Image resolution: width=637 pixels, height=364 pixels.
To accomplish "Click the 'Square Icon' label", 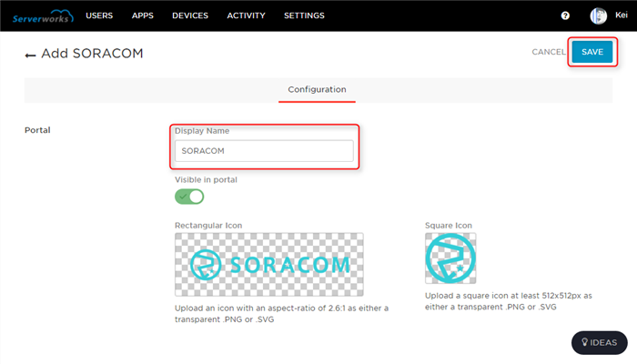I will (x=449, y=226).
